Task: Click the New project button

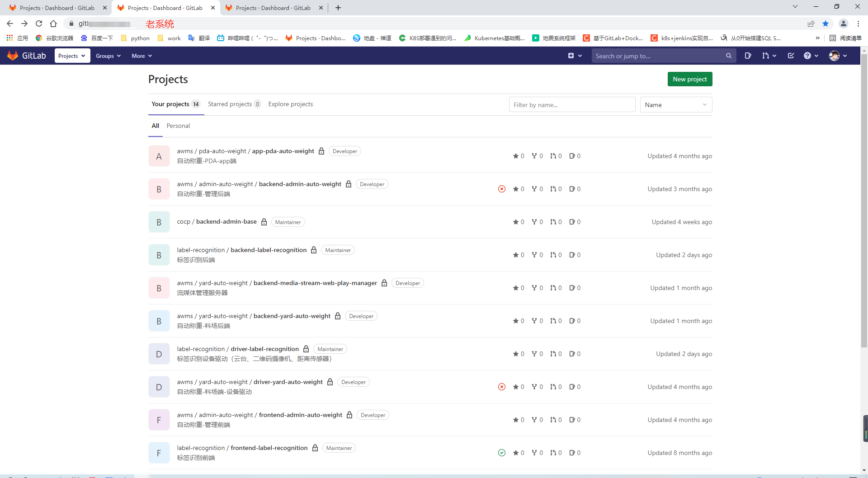Action: click(689, 79)
